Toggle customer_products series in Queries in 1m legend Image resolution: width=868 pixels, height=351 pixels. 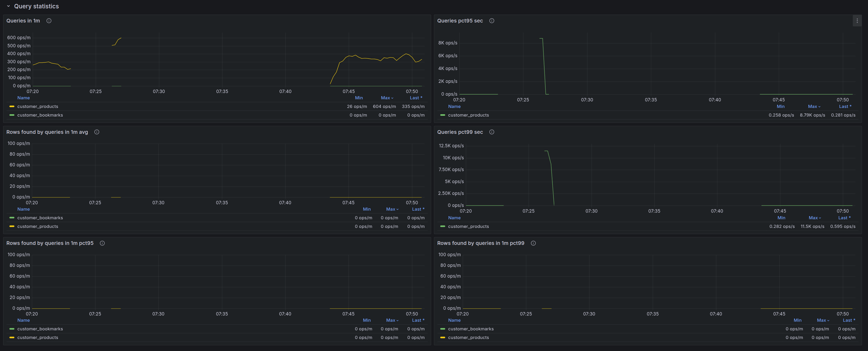point(37,106)
